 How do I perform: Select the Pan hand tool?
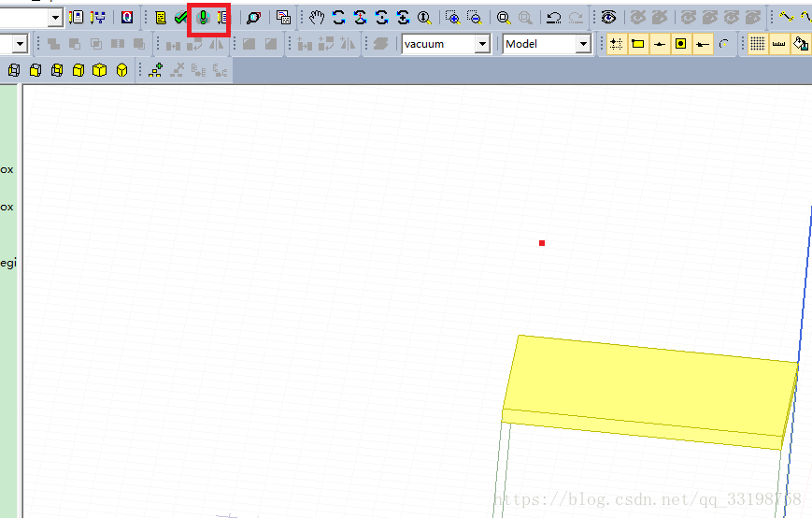coord(317,18)
